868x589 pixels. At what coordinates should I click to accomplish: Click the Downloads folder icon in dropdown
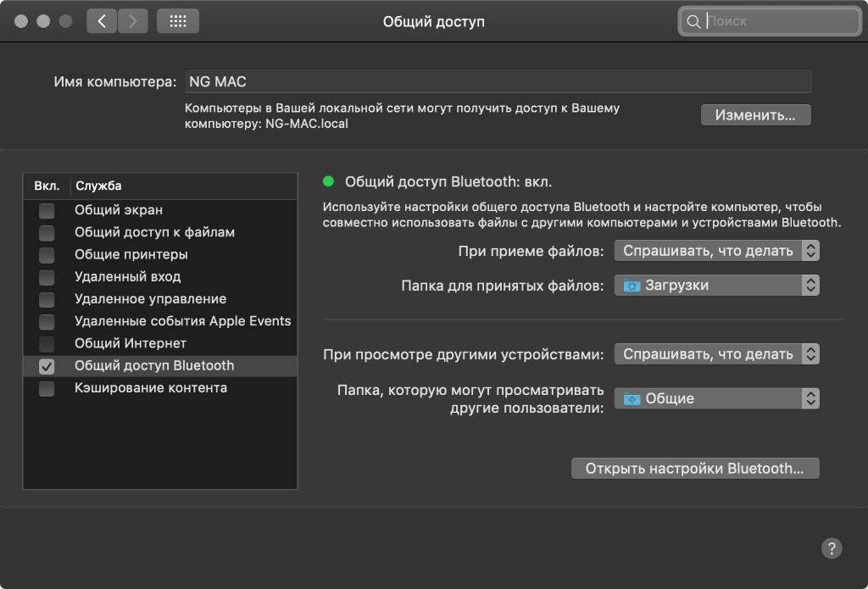[x=632, y=286]
